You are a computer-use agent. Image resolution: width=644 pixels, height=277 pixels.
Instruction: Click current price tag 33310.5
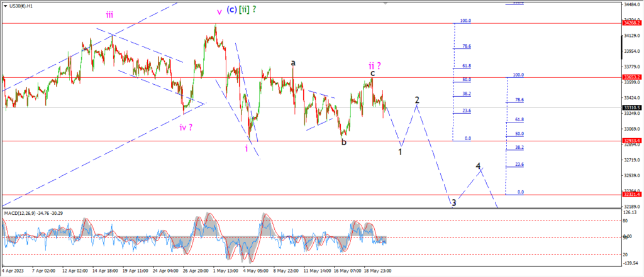(x=632, y=107)
